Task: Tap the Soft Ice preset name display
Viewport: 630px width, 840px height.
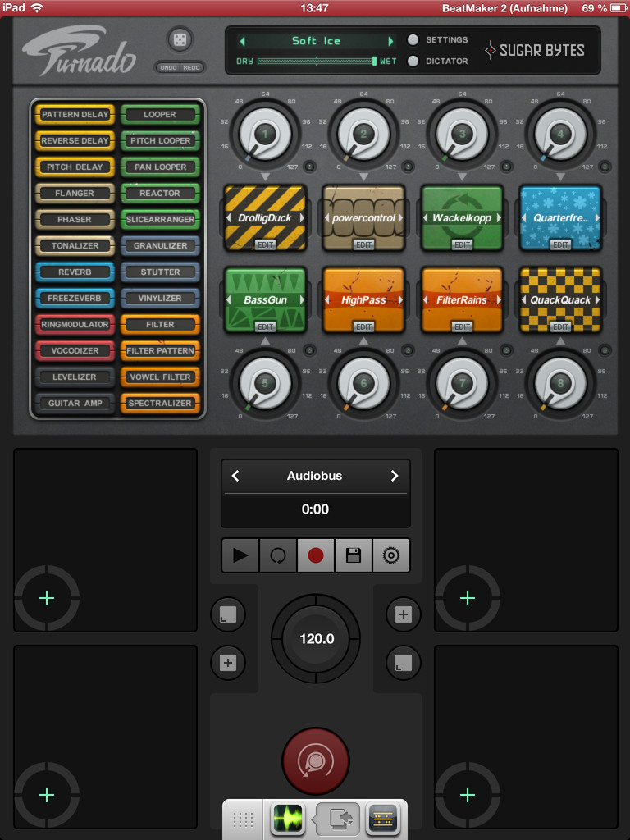Action: (x=316, y=41)
